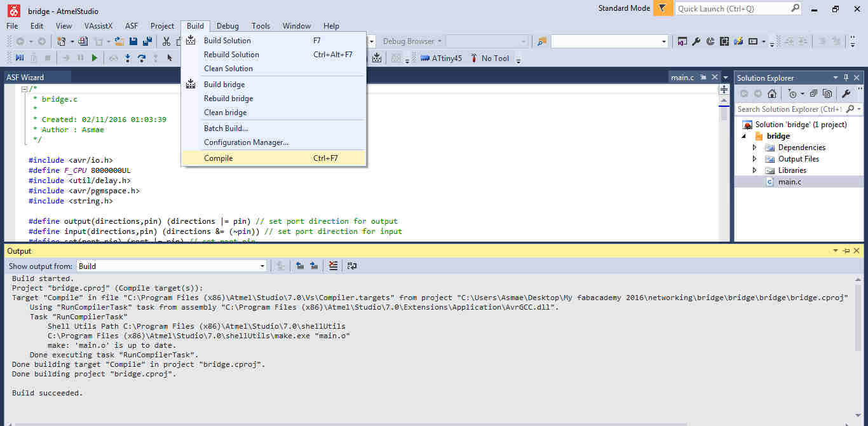
Task: Close the Output panel
Action: pos(857,251)
